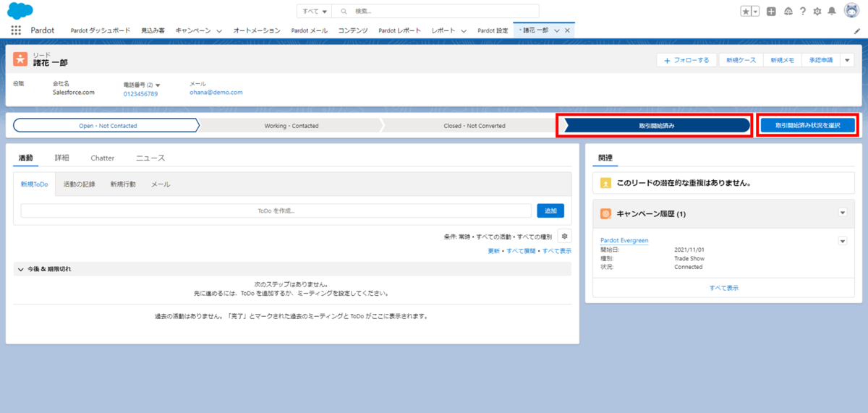Expand the キャンペーン tab chevron
The height and width of the screenshot is (413, 868).
(219, 31)
